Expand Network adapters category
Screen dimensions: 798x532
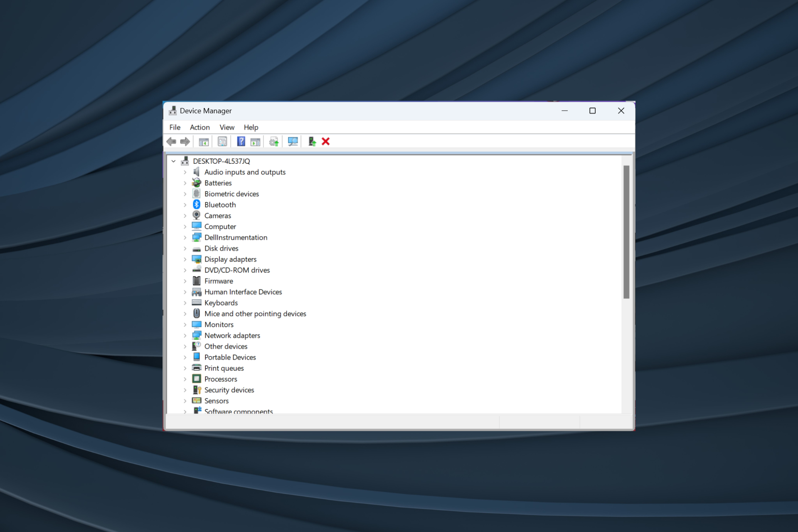point(185,335)
